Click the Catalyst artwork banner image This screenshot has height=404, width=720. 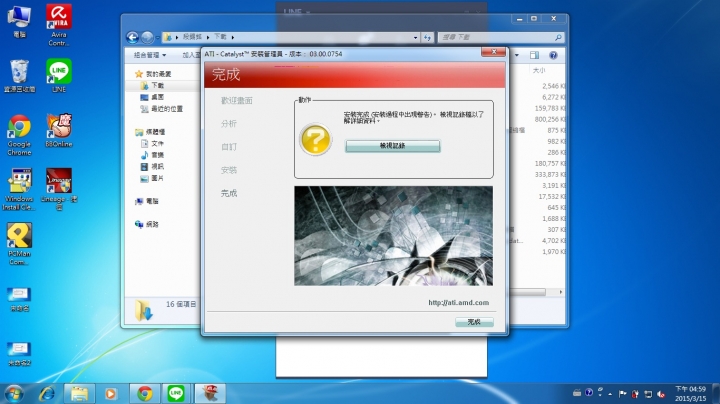point(394,236)
